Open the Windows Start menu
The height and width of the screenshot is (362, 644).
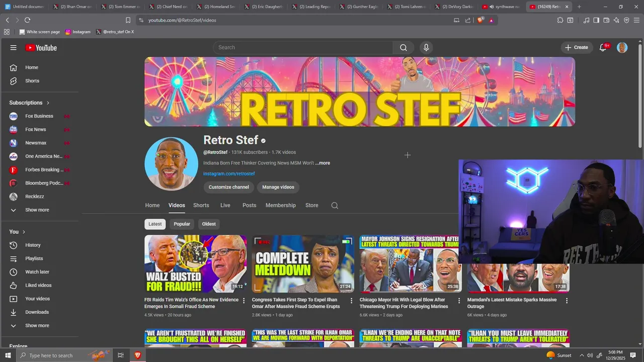click(x=8, y=355)
